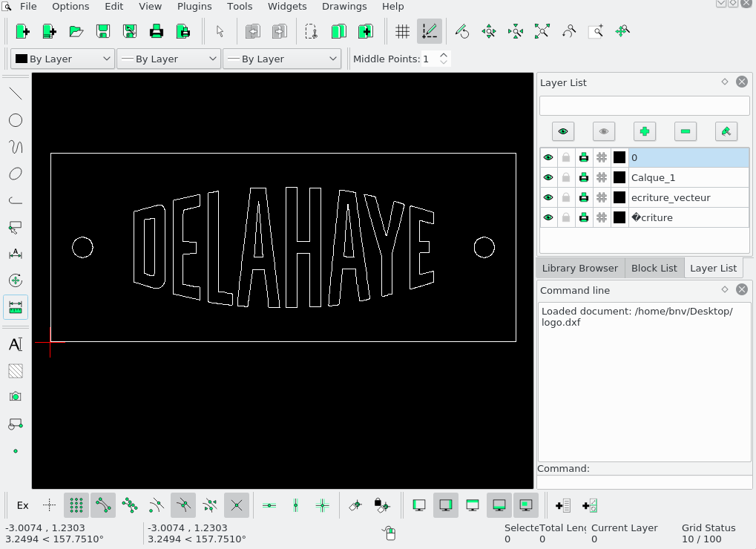Toggle Exclusive snap mode (Ex)

23,506
